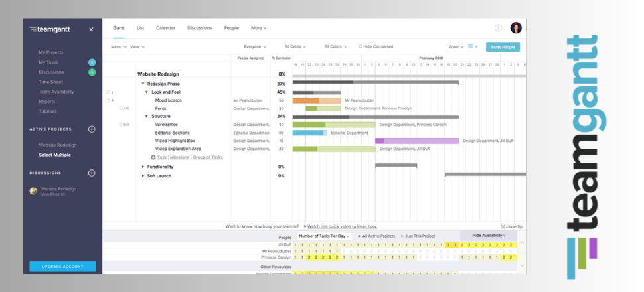This screenshot has width=644, height=292.
Task: Expand the Functionality group
Action: click(x=143, y=167)
